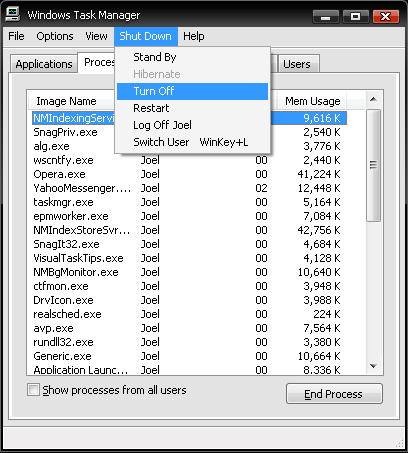Click the scrollbar up arrow
Viewport: 408px width, 453px height.
click(x=373, y=99)
